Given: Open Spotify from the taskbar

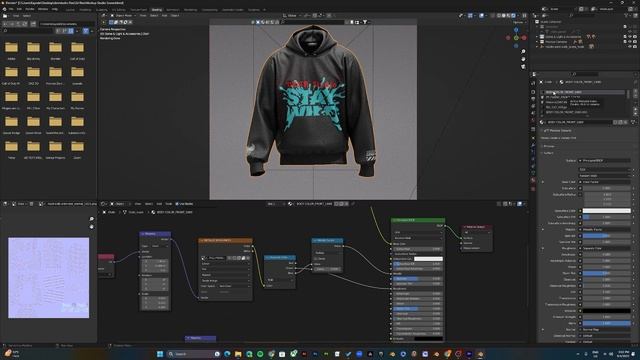Looking at the screenshot, I should point(260,354).
